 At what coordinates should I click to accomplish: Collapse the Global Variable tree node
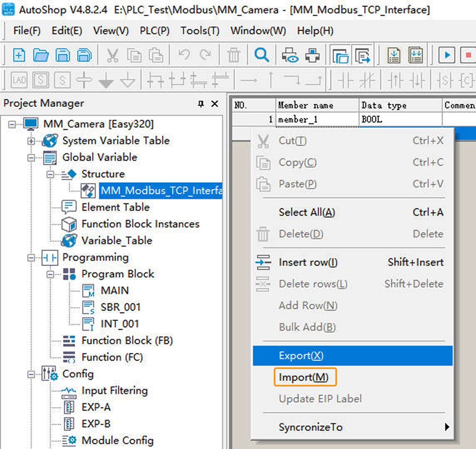[x=31, y=157]
